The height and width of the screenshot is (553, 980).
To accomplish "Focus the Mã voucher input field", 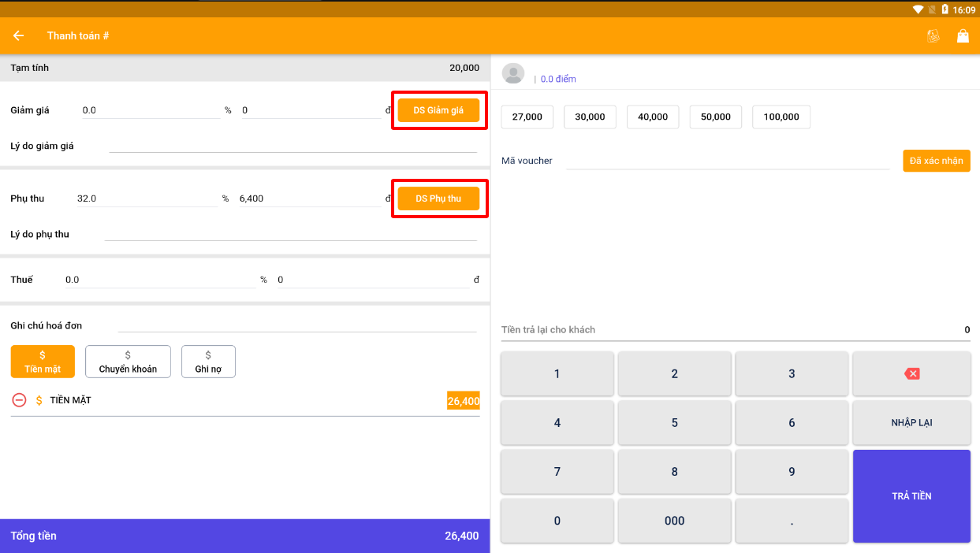I will pos(727,160).
